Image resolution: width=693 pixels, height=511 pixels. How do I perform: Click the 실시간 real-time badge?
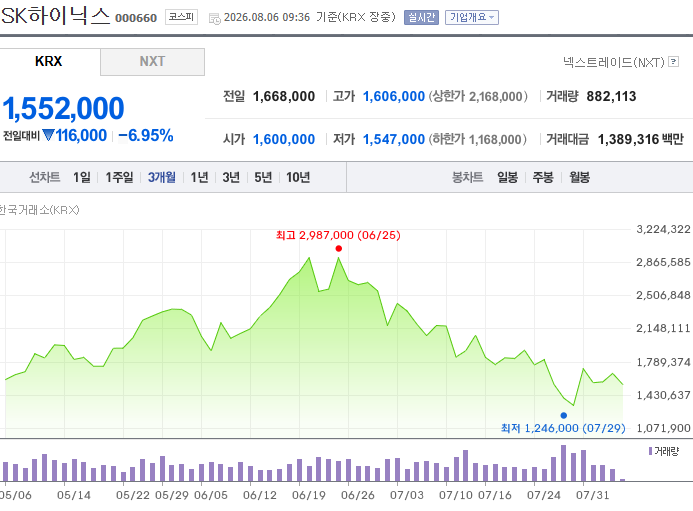pyautogui.click(x=421, y=17)
